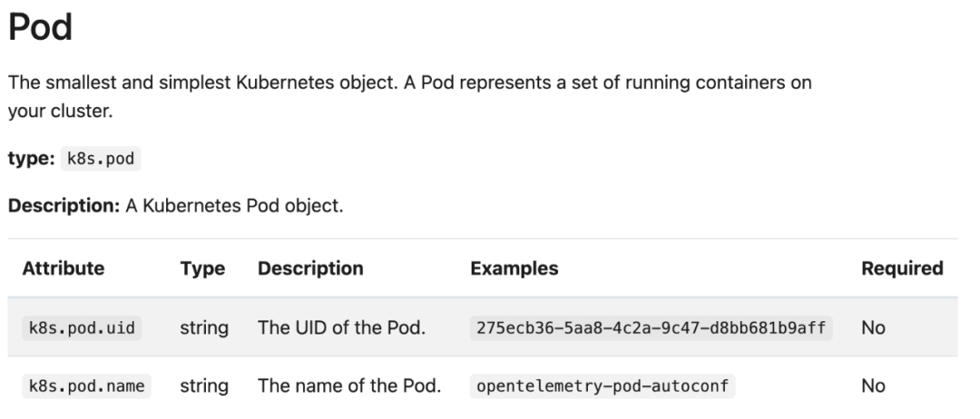Click the Required column header
980x419 pixels.
(902, 268)
